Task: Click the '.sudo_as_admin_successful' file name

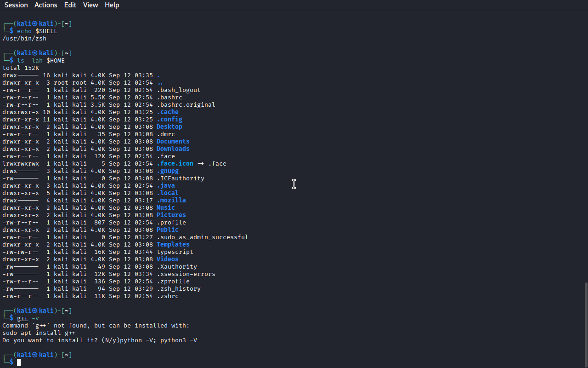Action: pyautogui.click(x=203, y=237)
